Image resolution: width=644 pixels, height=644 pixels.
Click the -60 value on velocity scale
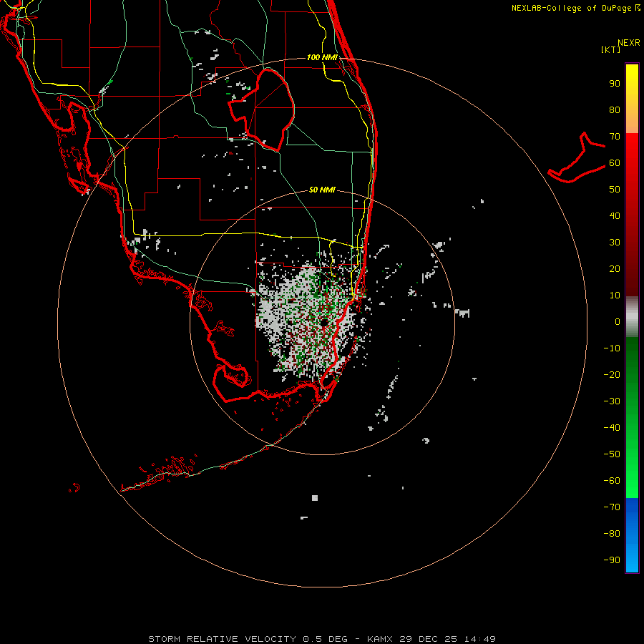(612, 481)
